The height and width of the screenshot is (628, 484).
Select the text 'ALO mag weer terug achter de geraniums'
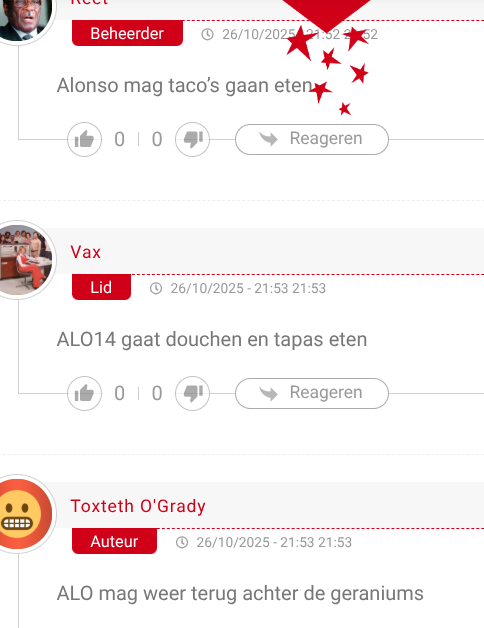(x=240, y=593)
